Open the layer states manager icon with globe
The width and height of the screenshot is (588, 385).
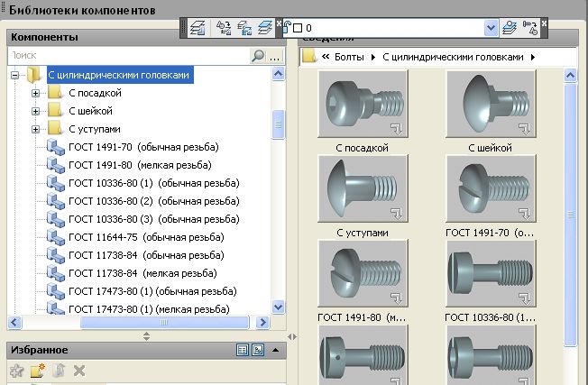pyautogui.click(x=510, y=28)
